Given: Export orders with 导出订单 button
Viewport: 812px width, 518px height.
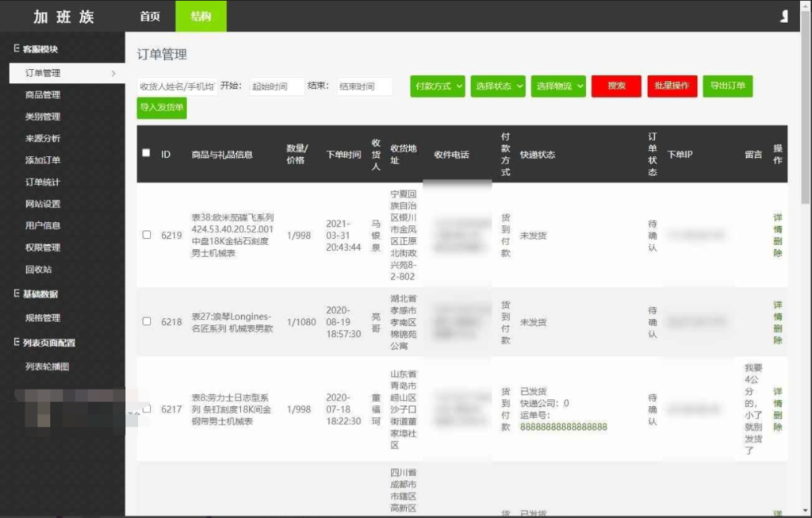Looking at the screenshot, I should (x=727, y=86).
